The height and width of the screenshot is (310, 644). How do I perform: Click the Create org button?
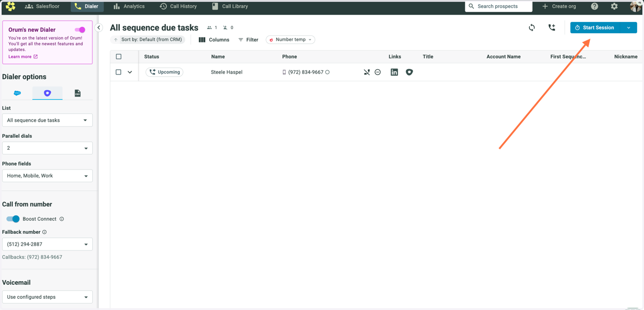click(559, 6)
